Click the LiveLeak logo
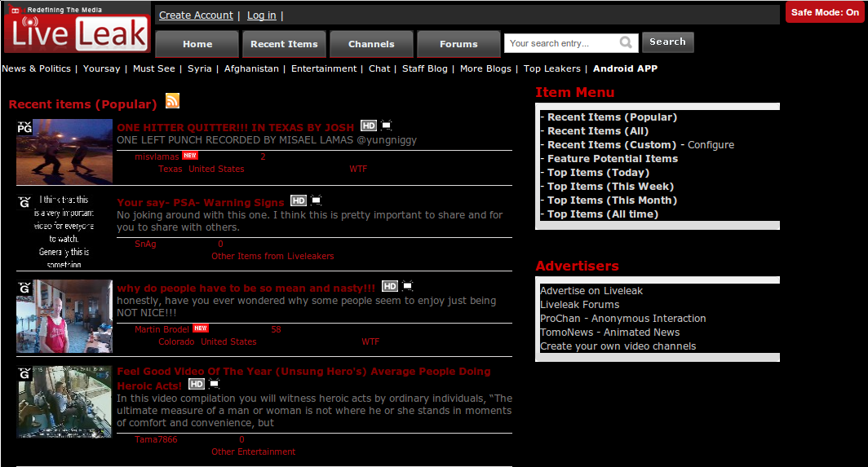The width and height of the screenshot is (868, 467). click(77, 28)
